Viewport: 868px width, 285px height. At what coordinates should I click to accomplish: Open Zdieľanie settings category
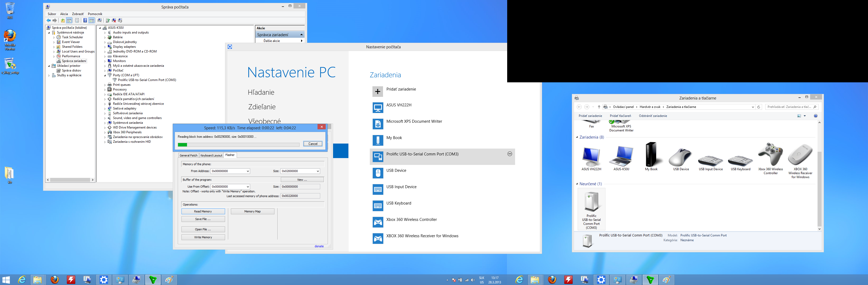click(x=262, y=107)
